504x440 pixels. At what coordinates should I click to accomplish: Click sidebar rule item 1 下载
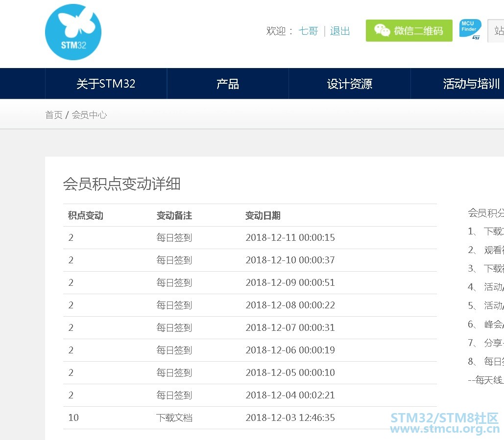pos(486,231)
